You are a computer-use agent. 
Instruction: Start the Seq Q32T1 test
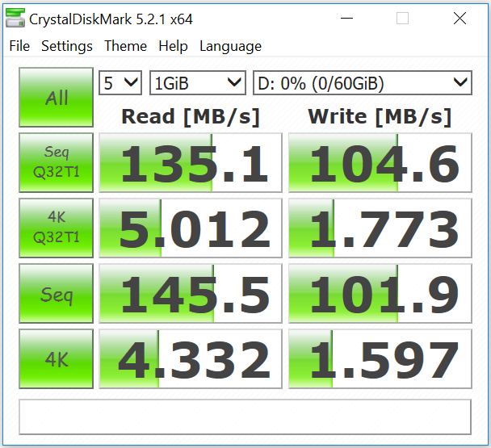pyautogui.click(x=57, y=164)
